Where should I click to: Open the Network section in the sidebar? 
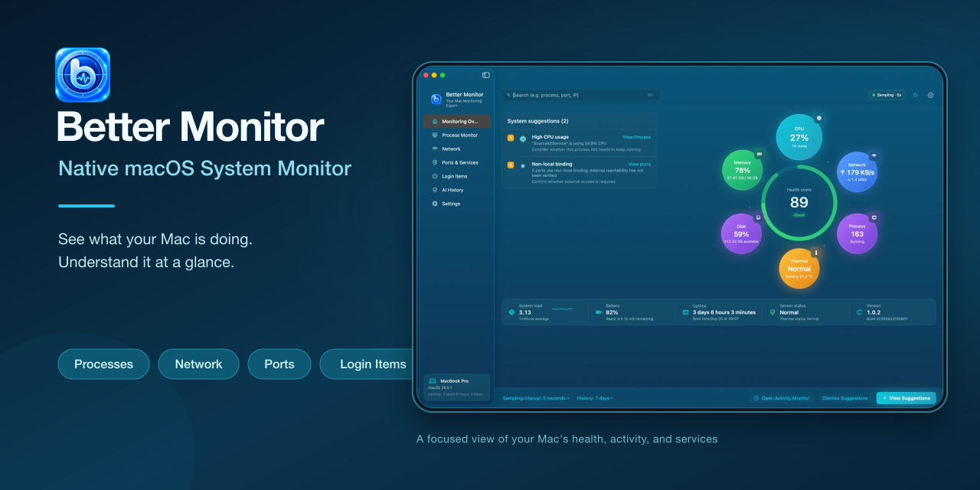(x=457, y=149)
